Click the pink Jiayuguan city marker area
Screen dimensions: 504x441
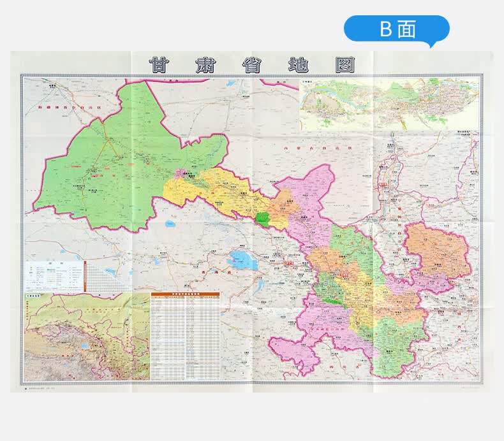pyautogui.click(x=180, y=174)
